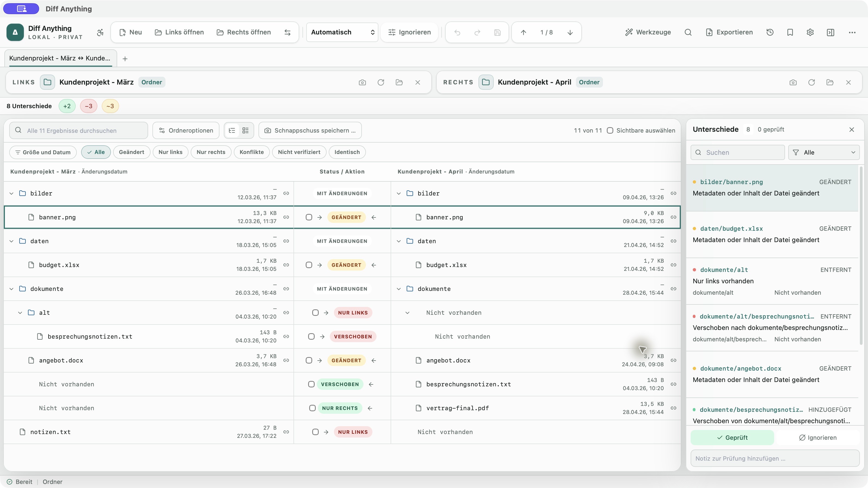Click the accessibility icon beside app title
Viewport: 868px width, 488px height.
coord(100,32)
